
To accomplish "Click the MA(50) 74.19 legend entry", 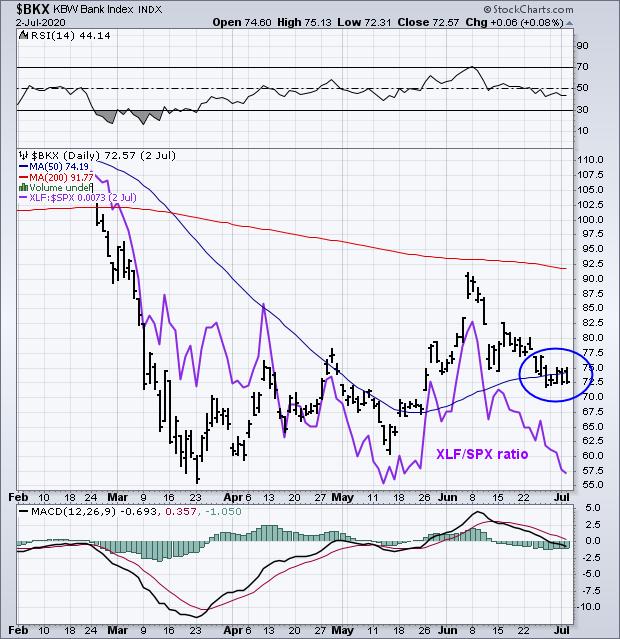I will tap(59, 167).
